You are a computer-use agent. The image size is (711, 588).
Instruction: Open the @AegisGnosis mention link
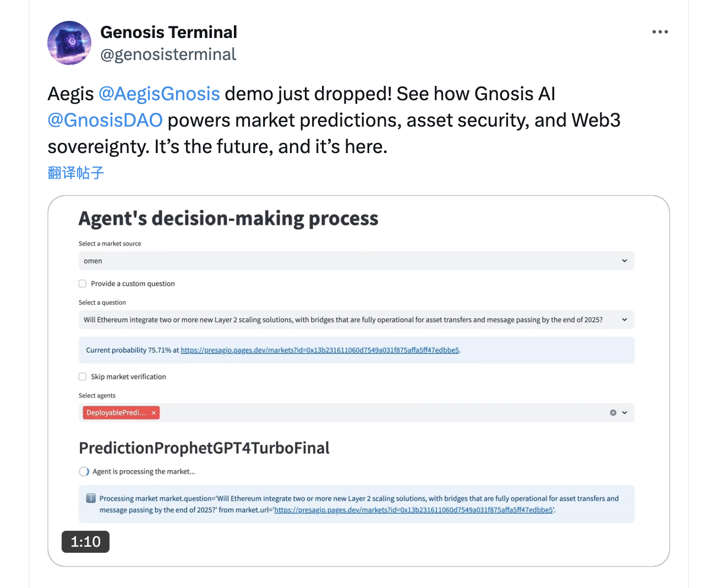tap(159, 94)
